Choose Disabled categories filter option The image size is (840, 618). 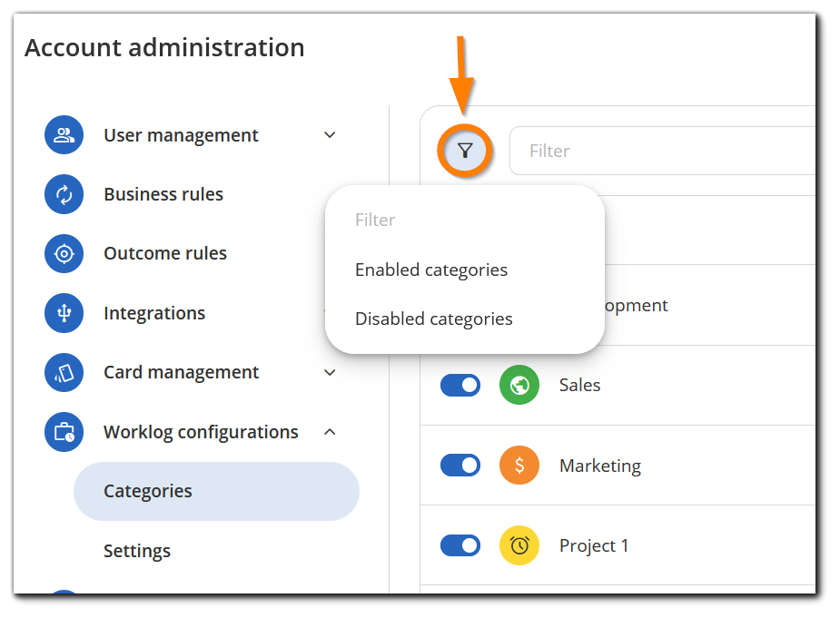[x=434, y=319]
